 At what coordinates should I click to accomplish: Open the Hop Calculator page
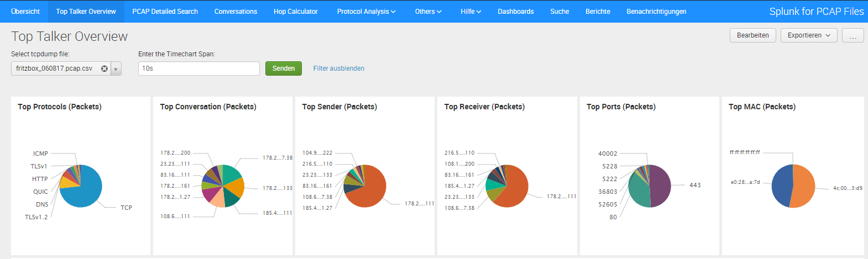click(x=295, y=12)
